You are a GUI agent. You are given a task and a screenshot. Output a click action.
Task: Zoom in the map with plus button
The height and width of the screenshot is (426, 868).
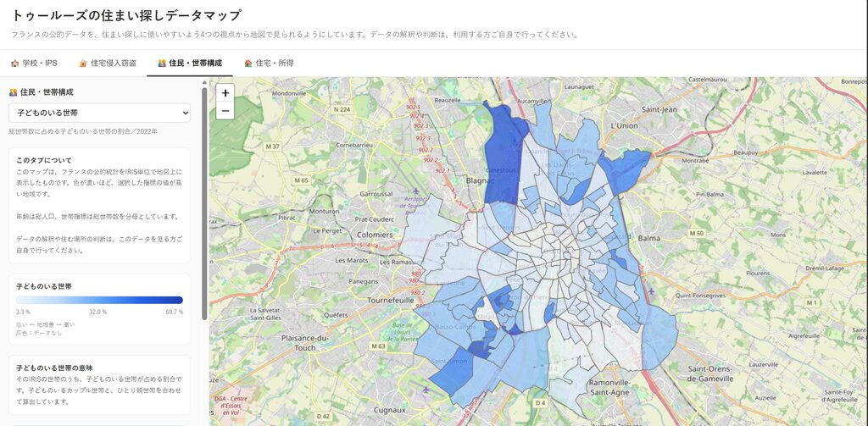225,93
